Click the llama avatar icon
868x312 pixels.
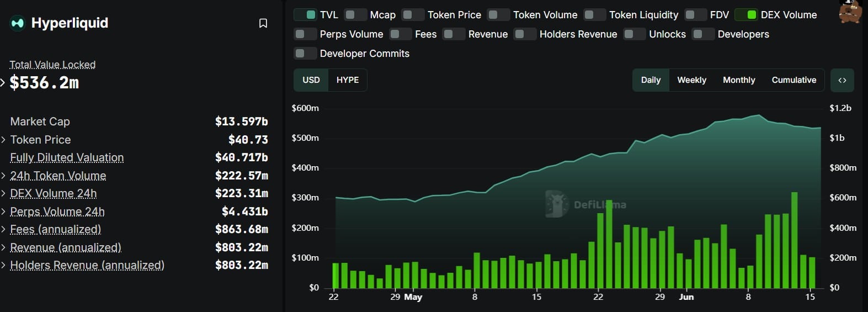point(850,11)
